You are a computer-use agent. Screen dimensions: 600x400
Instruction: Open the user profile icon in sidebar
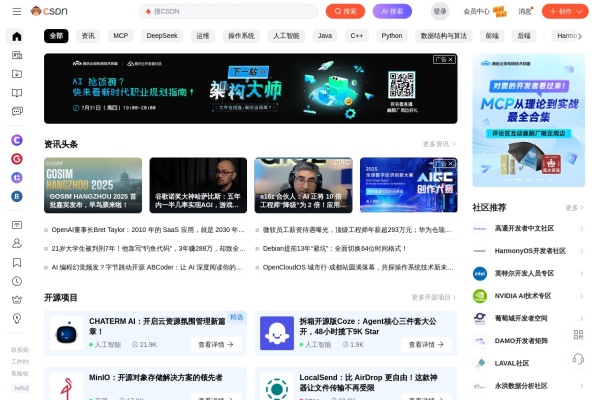(17, 243)
